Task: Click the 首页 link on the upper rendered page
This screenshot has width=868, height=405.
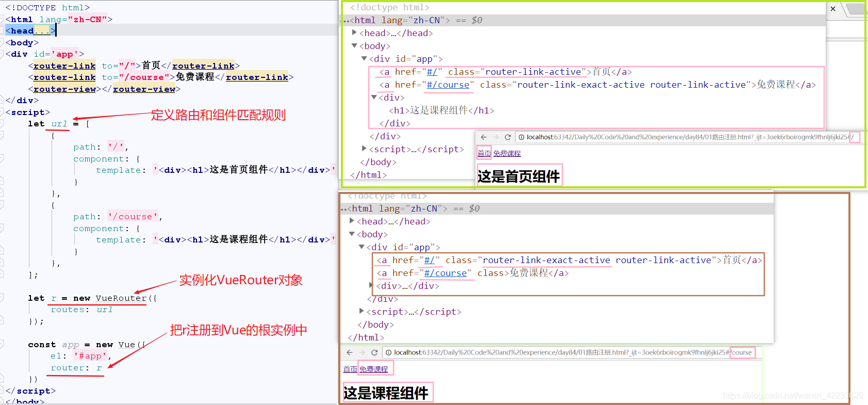Action: tap(484, 153)
